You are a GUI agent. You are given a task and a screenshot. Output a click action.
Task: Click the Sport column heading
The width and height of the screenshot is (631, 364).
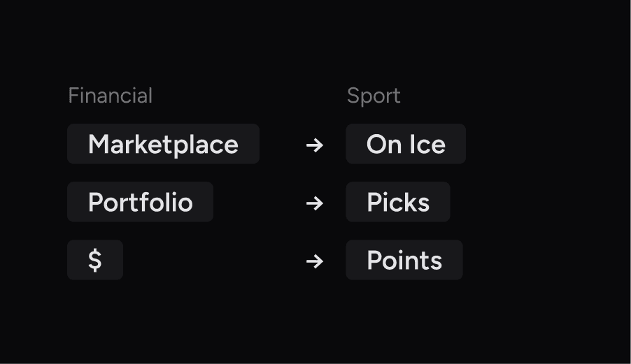(374, 96)
